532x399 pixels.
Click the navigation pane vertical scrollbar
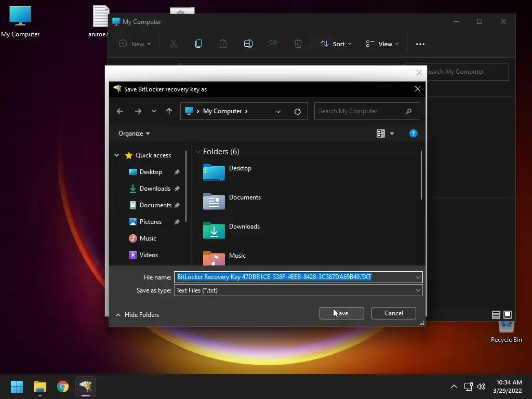(x=187, y=187)
